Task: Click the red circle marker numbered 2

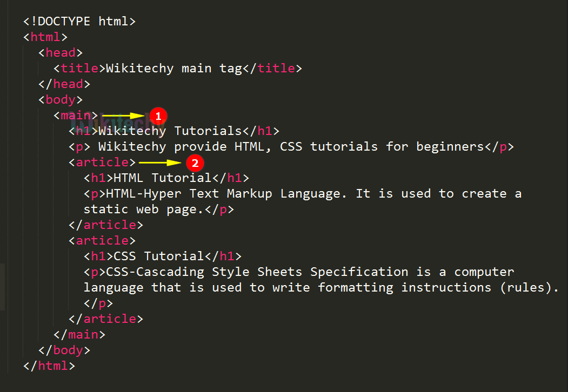Action: (x=195, y=163)
